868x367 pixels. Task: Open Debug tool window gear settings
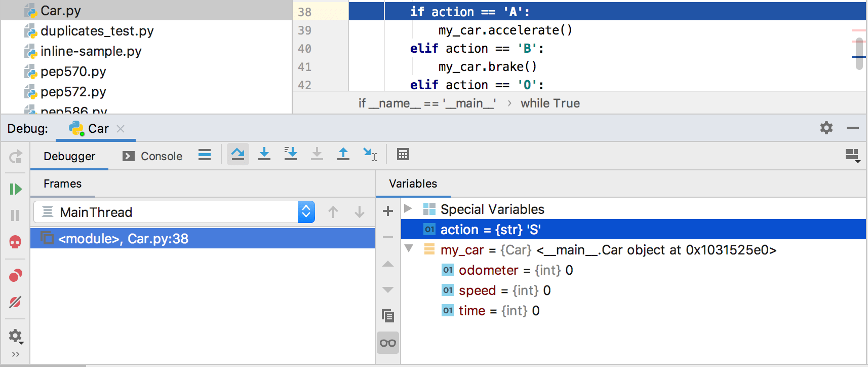(826, 128)
